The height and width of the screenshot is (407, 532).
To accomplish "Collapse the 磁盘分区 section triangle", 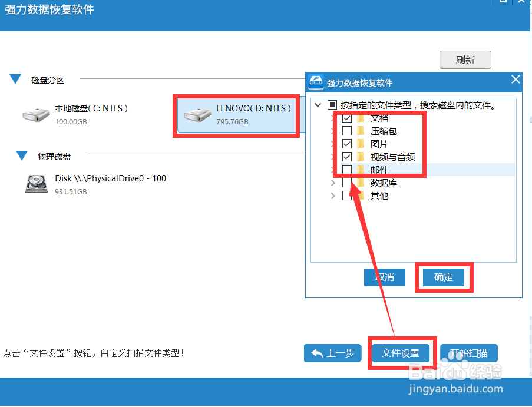I will pos(15,79).
